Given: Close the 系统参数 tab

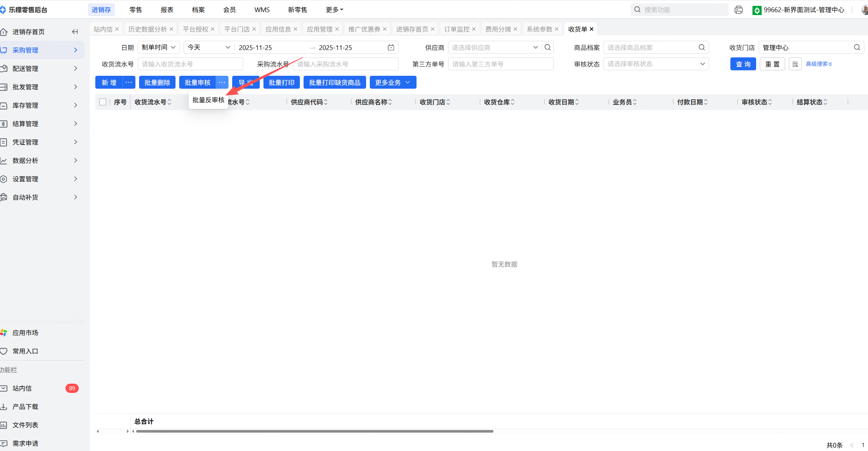Looking at the screenshot, I should tap(557, 29).
